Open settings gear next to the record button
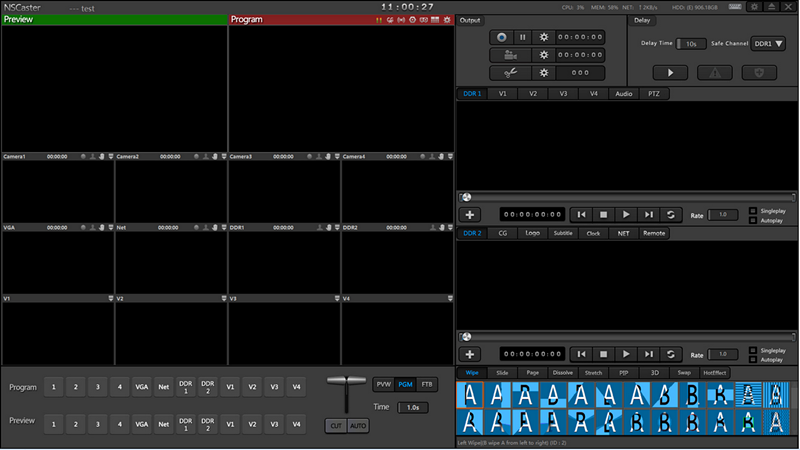 tap(544, 37)
